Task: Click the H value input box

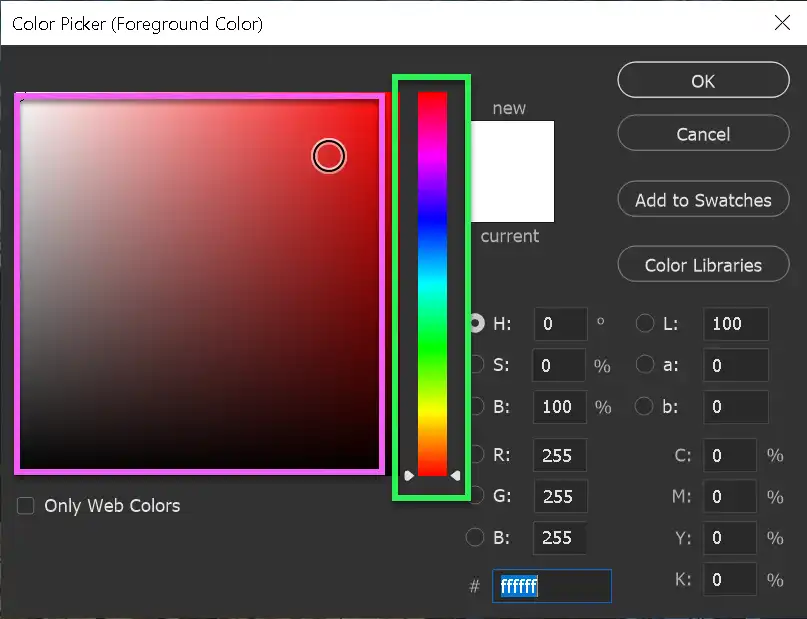Action: (x=560, y=323)
